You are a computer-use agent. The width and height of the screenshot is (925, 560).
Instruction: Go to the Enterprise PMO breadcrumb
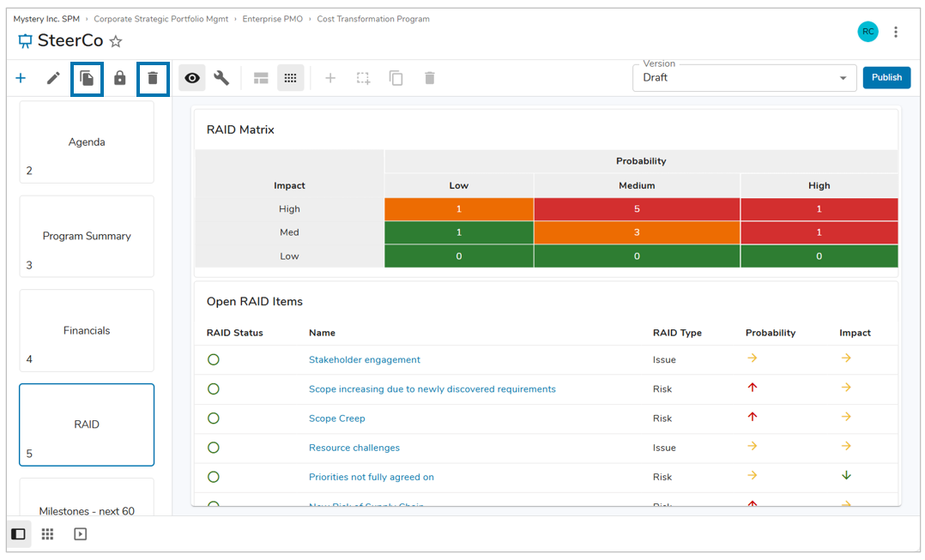[273, 19]
